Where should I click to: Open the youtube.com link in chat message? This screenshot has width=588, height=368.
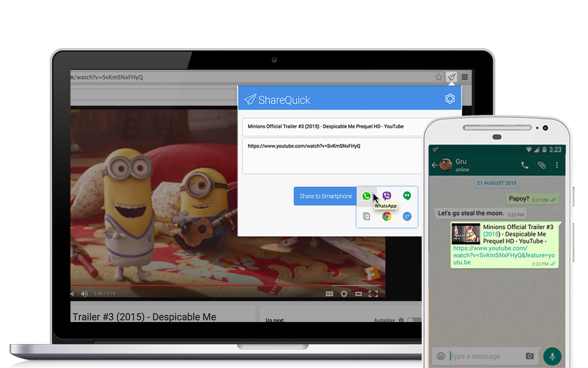[504, 255]
